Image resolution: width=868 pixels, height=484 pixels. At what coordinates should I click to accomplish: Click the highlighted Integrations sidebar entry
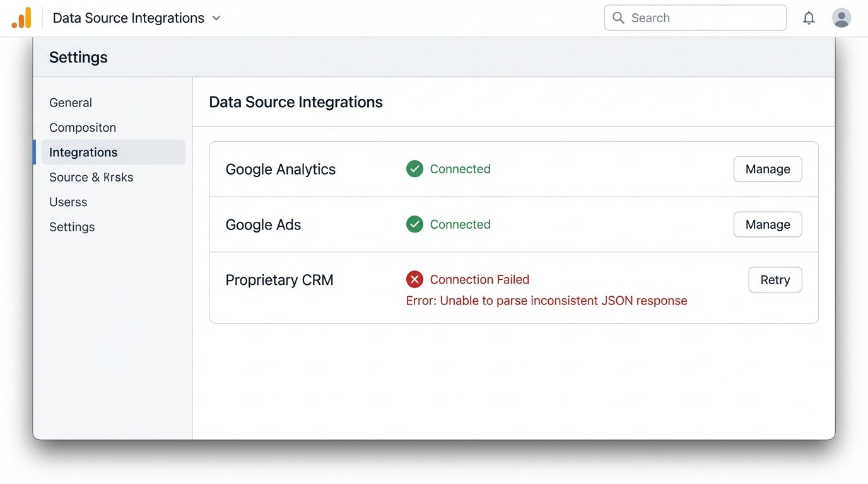click(x=83, y=152)
